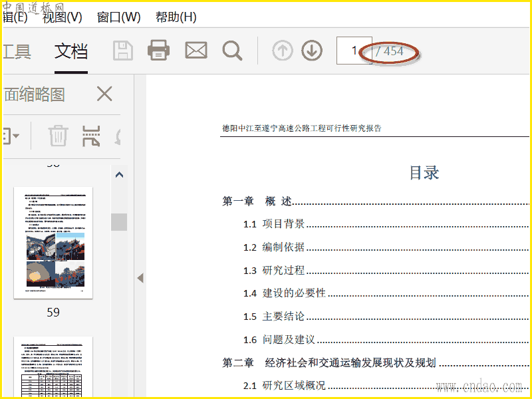Switch to the 工具 tab
532x399 pixels.
17,52
